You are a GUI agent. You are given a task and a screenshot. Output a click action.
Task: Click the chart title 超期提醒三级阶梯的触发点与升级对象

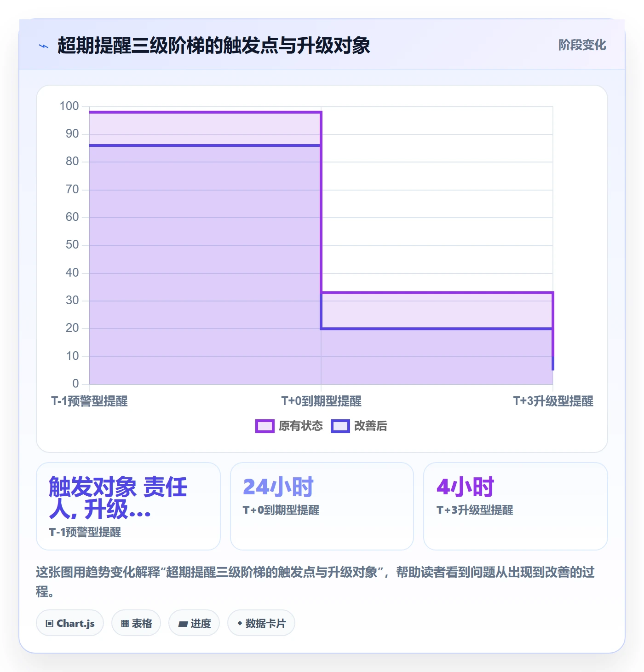[214, 46]
